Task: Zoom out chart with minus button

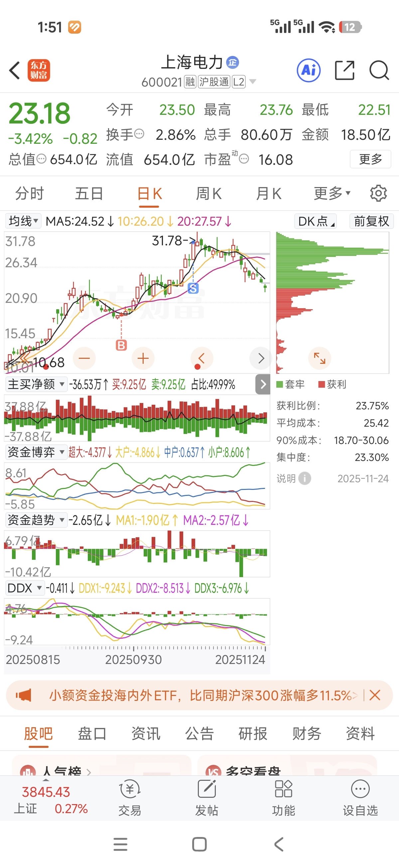Action: click(x=84, y=358)
